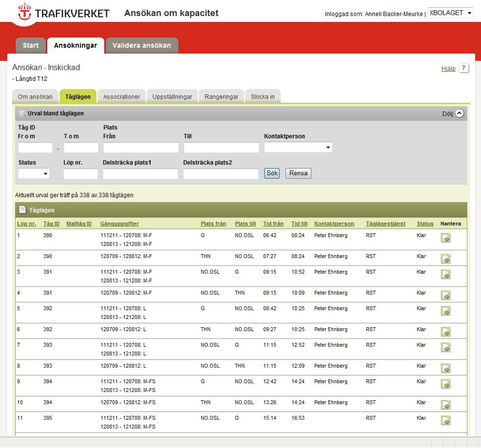
Task: Open manage icon for Löp nr. 2
Action: (445, 259)
